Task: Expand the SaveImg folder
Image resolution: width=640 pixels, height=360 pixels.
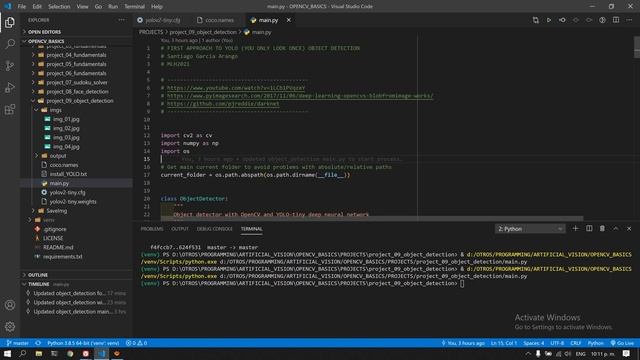Action: 56,211
